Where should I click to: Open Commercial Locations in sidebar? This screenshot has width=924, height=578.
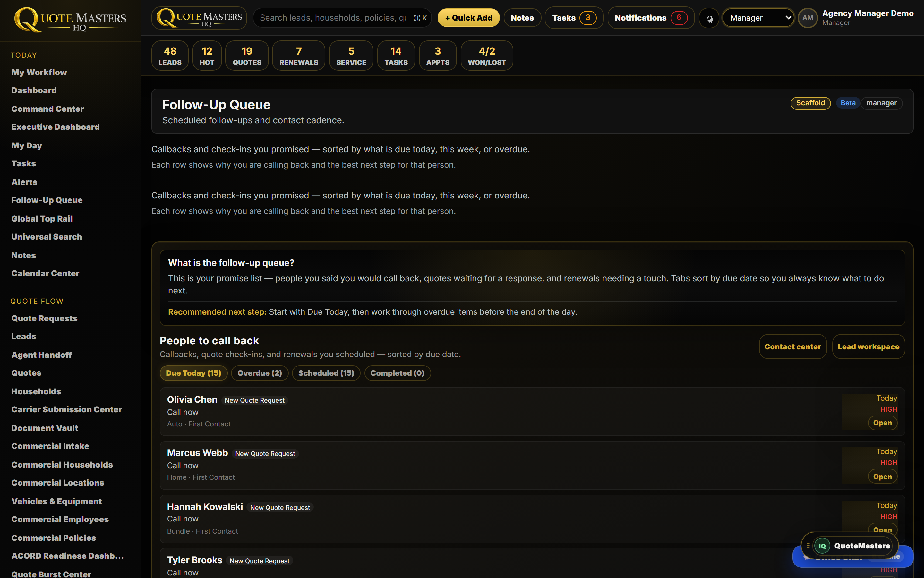[x=58, y=483]
